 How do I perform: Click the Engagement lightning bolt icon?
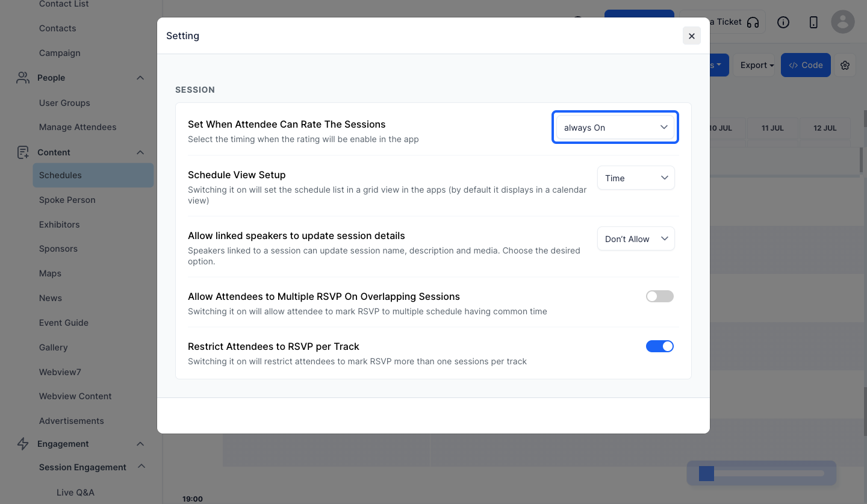tap(23, 444)
